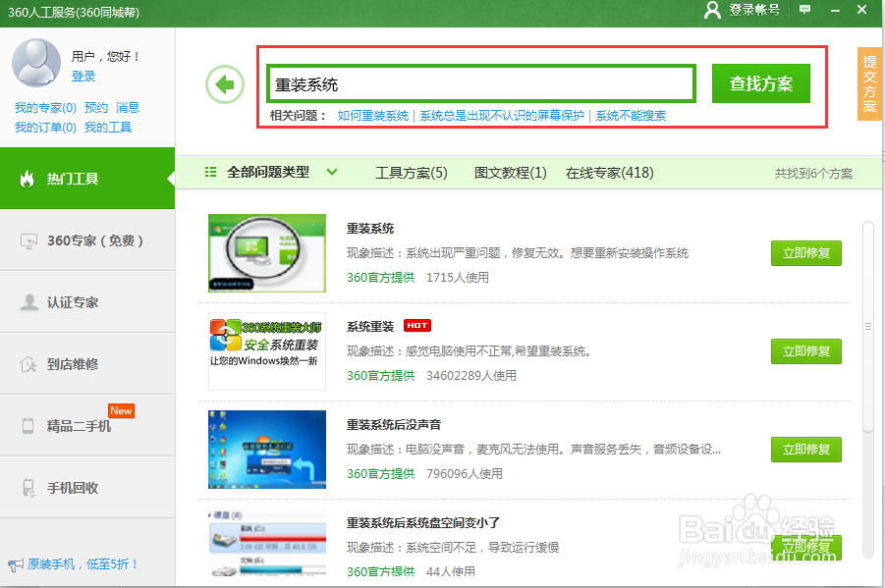Viewport: 885px width, 588px height.
Task: Click the green back arrow button
Action: pyautogui.click(x=225, y=84)
